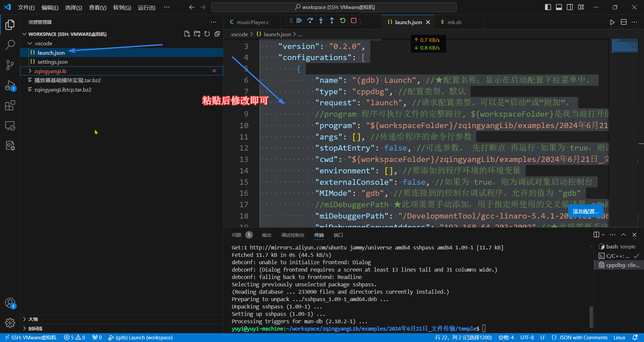Click the New File icon in explorer

[187, 34]
